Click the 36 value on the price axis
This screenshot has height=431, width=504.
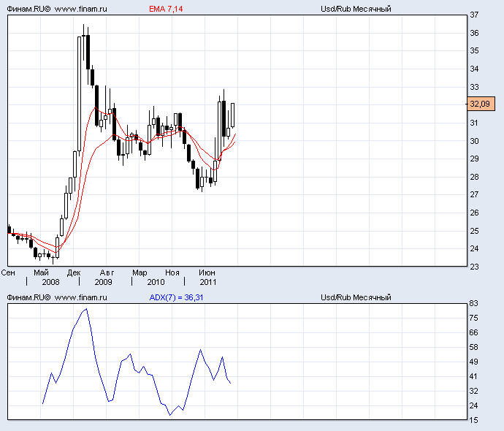474,33
